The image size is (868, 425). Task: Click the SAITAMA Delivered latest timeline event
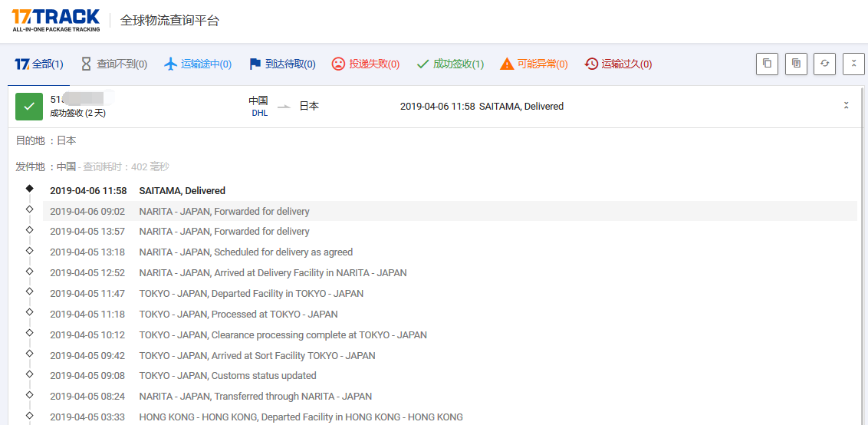(x=182, y=190)
